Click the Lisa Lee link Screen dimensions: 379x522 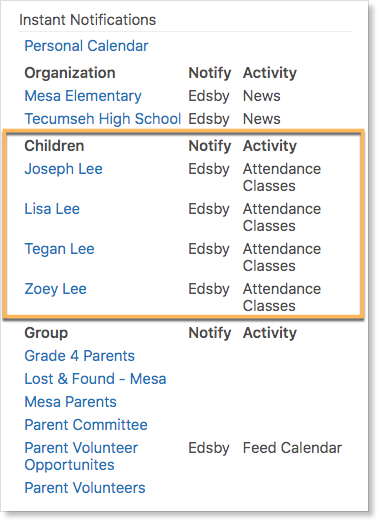point(52,209)
